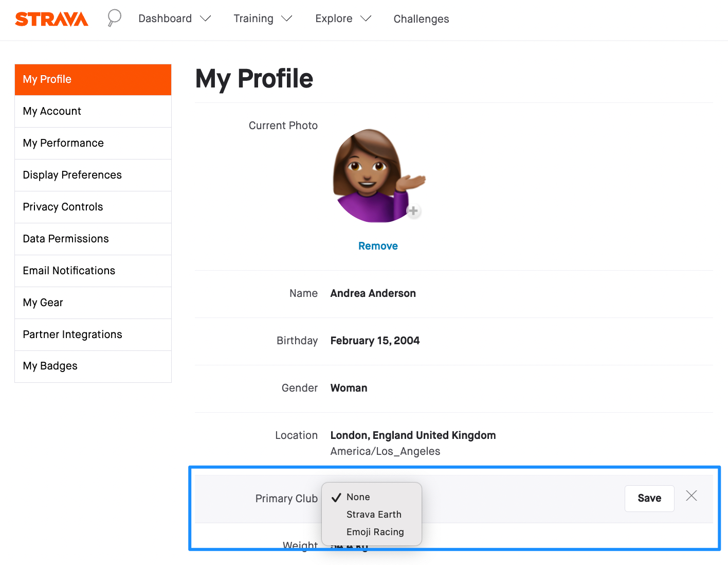Click the Strava logo

point(51,19)
